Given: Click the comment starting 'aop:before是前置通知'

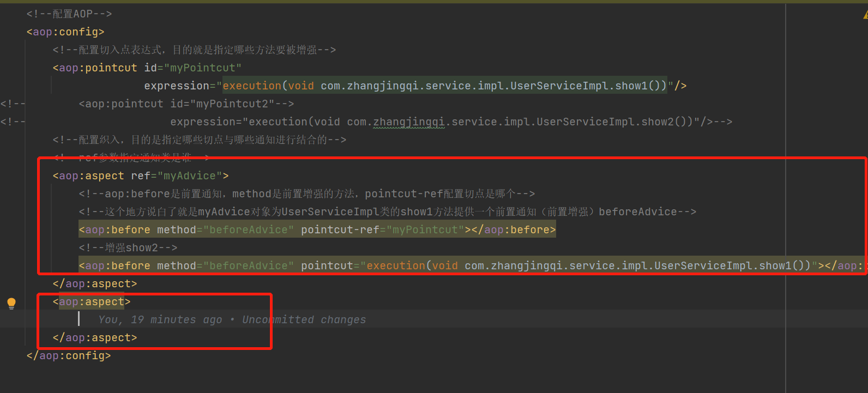Looking at the screenshot, I should pos(307,194).
